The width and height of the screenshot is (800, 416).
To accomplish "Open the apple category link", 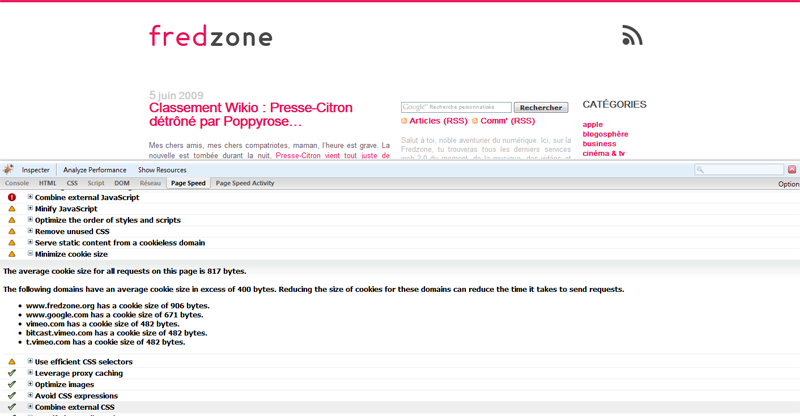I will click(x=592, y=125).
